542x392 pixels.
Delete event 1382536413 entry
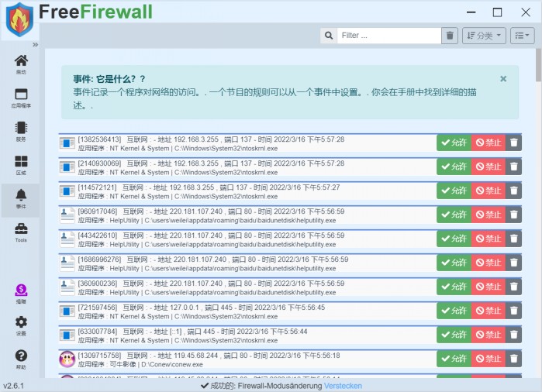(513, 143)
